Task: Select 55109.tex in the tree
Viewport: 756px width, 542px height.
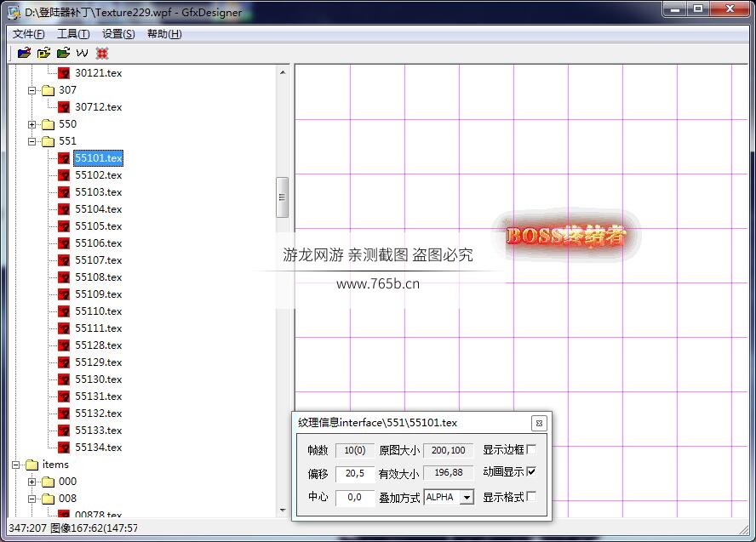Action: pyautogui.click(x=99, y=294)
